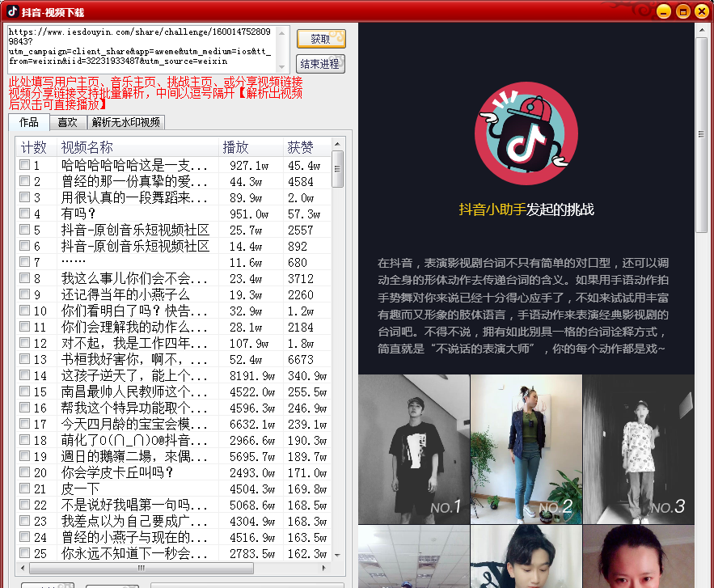Select video '用很认真的一段舞蹈来...'
This screenshot has width=714, height=588.
point(134,197)
